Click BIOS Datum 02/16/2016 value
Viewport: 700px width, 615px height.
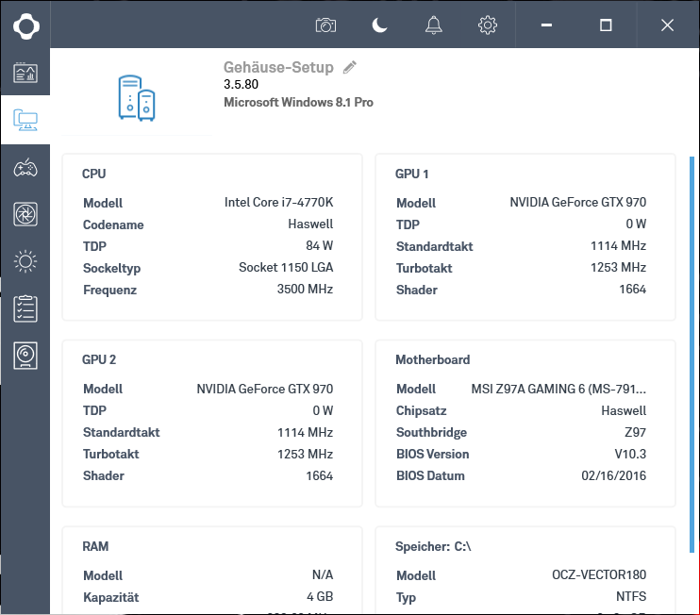point(613,475)
